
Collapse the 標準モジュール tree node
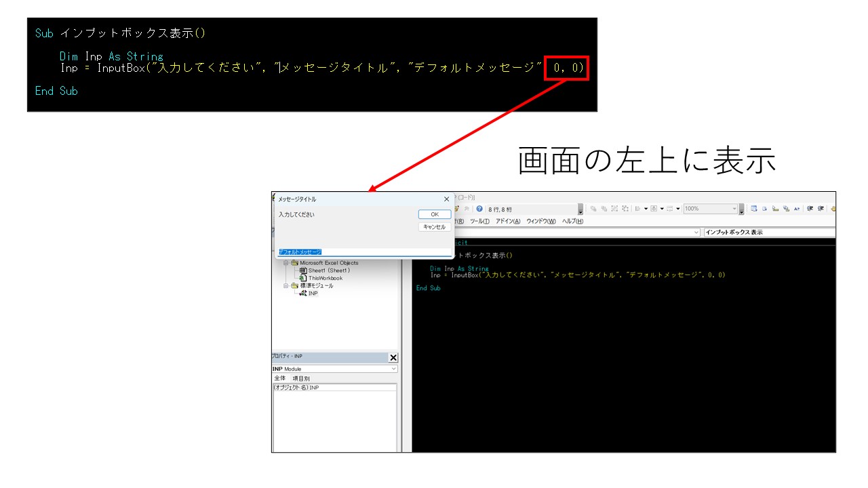click(286, 285)
